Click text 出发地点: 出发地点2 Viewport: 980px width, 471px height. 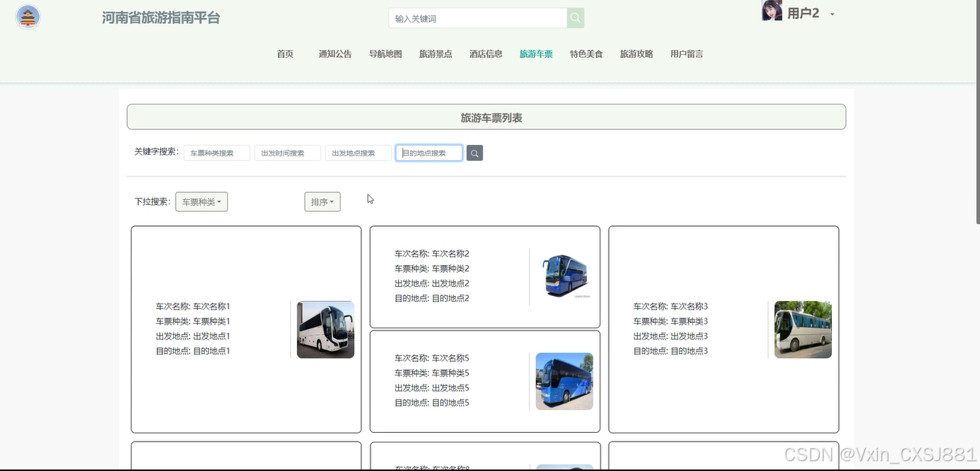point(432,284)
